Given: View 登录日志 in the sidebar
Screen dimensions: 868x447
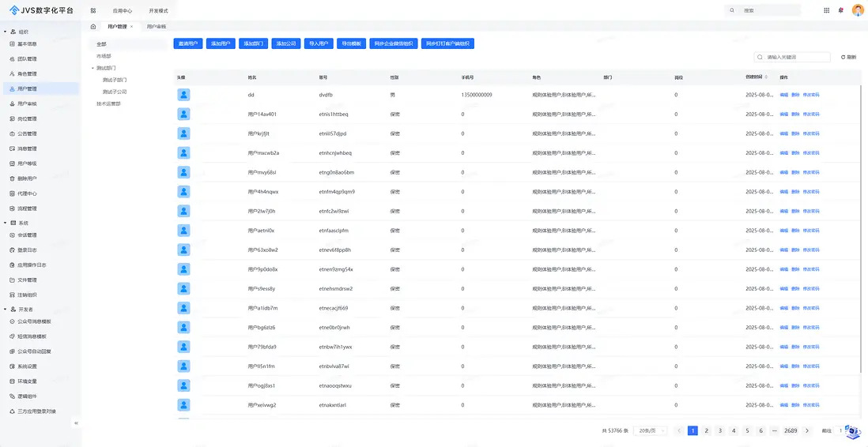Looking at the screenshot, I should click(27, 250).
